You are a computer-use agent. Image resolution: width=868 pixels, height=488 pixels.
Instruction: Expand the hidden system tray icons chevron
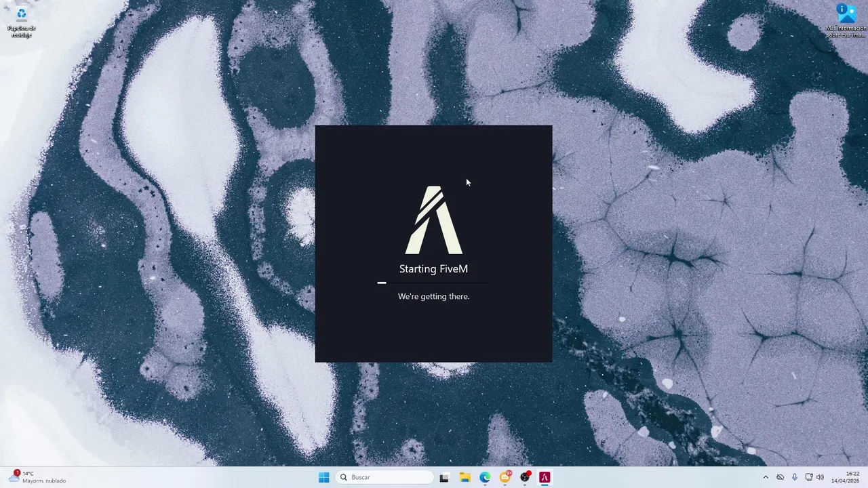pyautogui.click(x=766, y=477)
